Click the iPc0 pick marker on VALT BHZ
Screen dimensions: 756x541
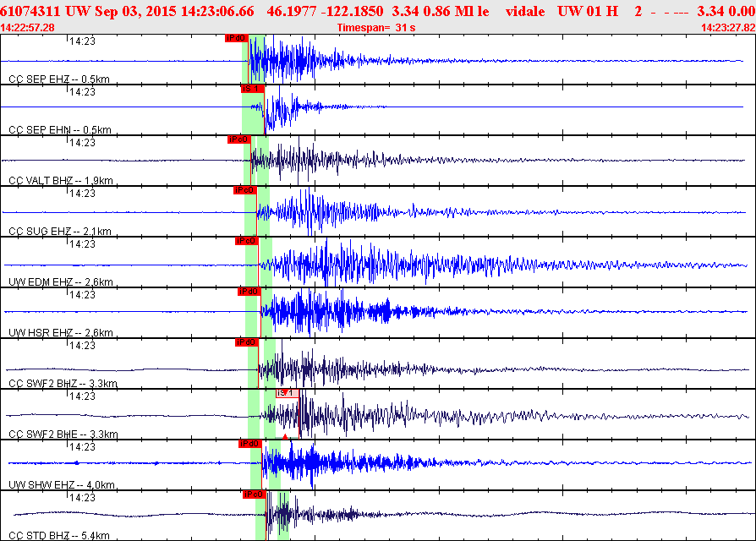click(238, 139)
